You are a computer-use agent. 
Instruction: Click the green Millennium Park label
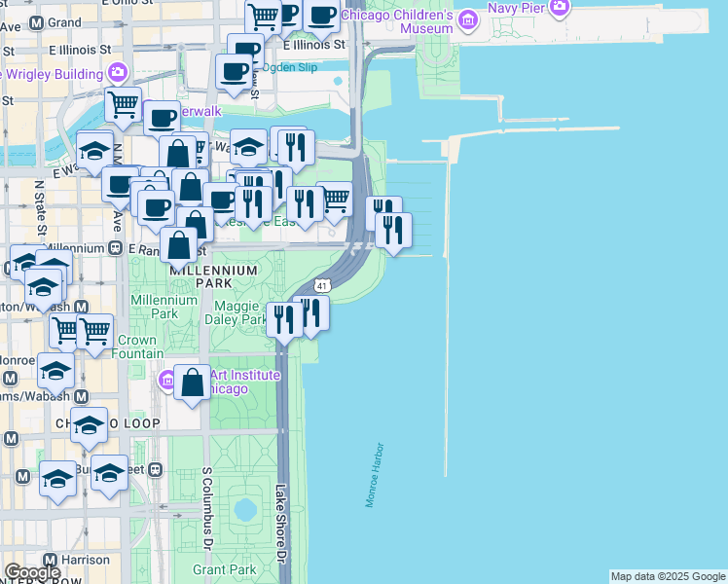[x=164, y=307]
